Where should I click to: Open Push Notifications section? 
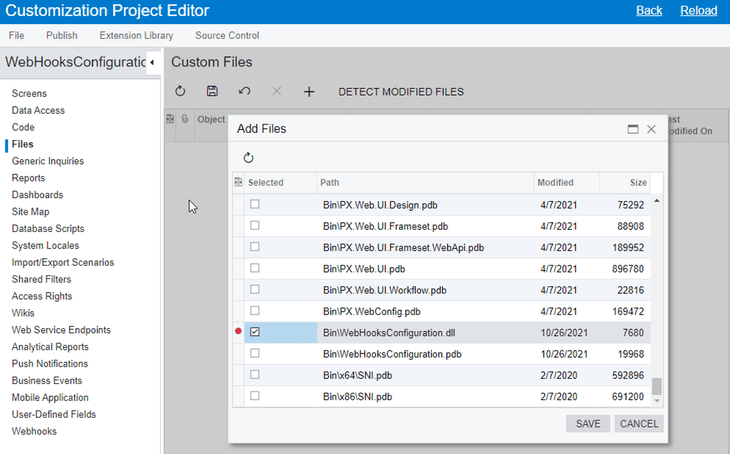50,364
